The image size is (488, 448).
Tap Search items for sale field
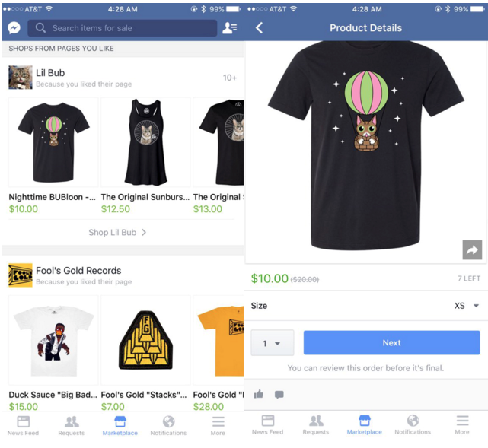pyautogui.click(x=123, y=28)
